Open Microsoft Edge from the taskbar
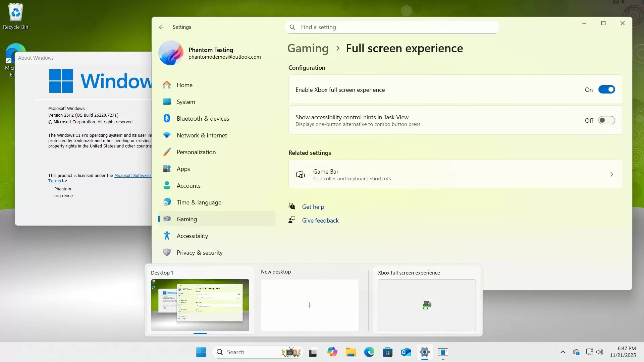The height and width of the screenshot is (362, 644). coord(369,352)
